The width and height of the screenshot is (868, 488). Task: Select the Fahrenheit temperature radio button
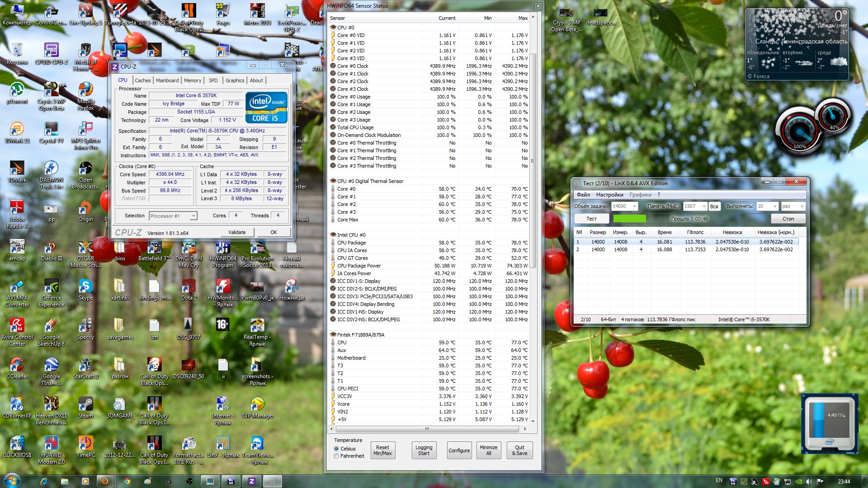[x=336, y=456]
